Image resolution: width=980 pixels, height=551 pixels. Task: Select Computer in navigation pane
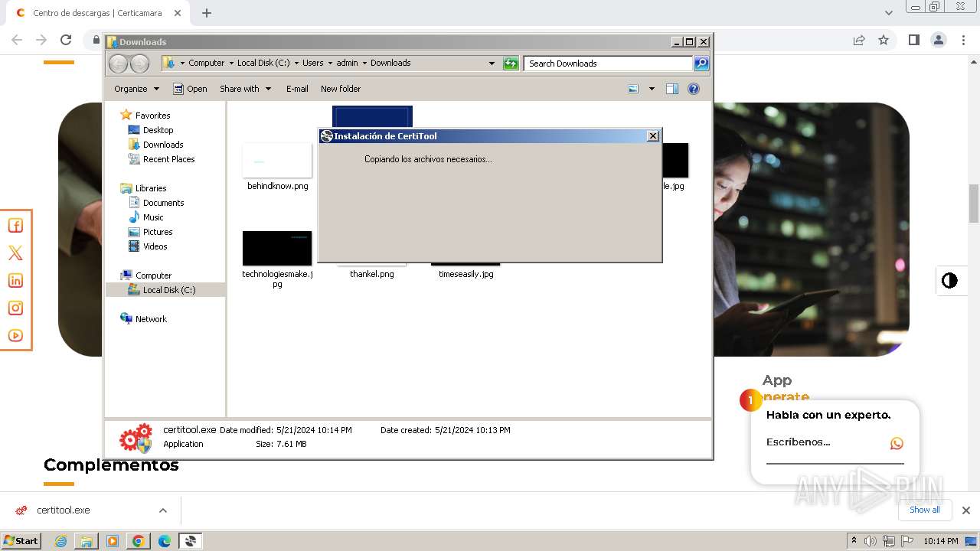click(x=153, y=275)
